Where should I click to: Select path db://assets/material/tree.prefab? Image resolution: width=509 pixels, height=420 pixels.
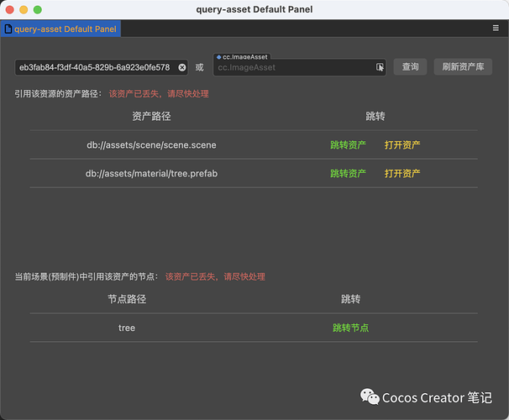coord(151,173)
